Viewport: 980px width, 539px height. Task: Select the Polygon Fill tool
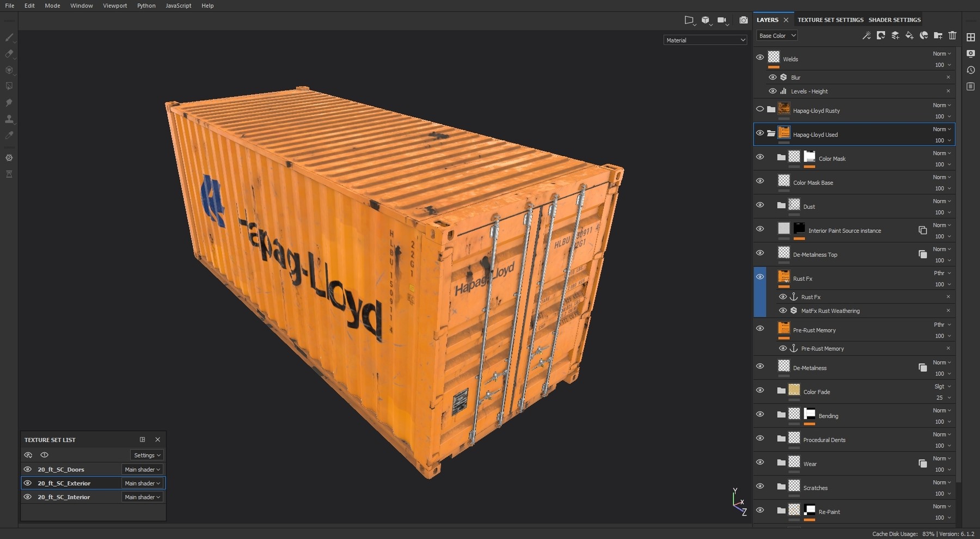(x=9, y=86)
